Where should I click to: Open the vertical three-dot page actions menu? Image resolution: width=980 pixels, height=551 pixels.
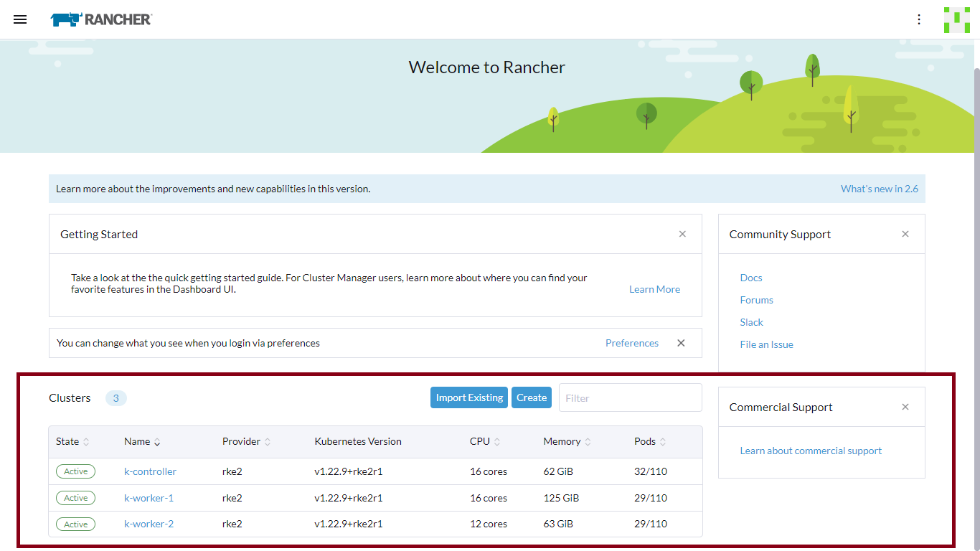point(919,19)
